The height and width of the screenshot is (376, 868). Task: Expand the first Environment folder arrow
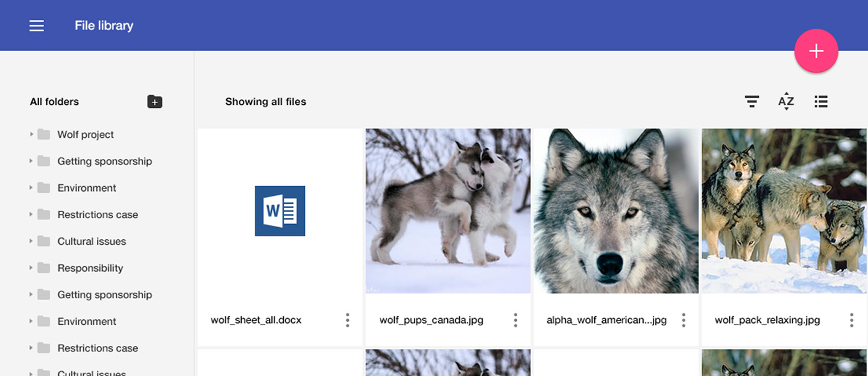coord(31,187)
